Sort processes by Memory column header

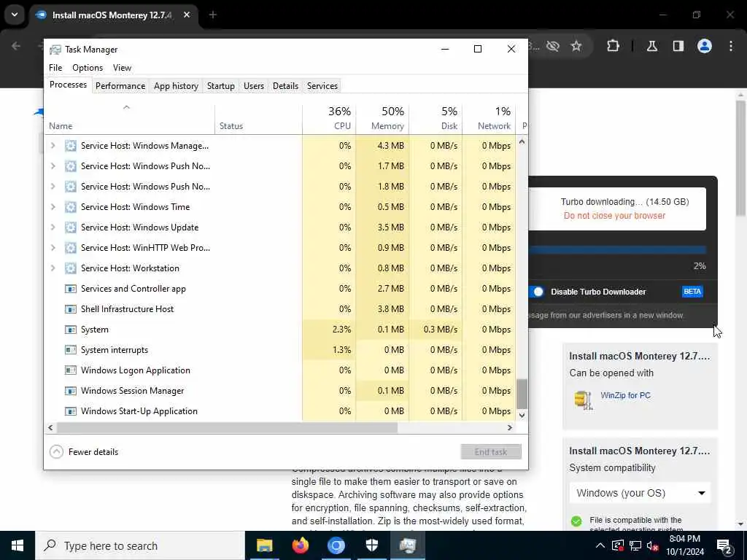coord(382,119)
